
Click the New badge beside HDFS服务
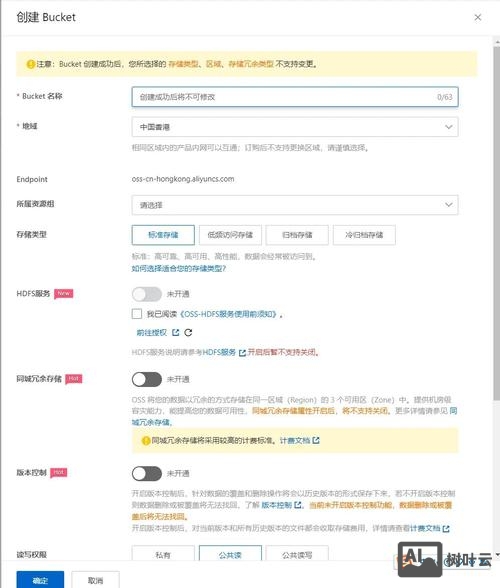pos(64,294)
